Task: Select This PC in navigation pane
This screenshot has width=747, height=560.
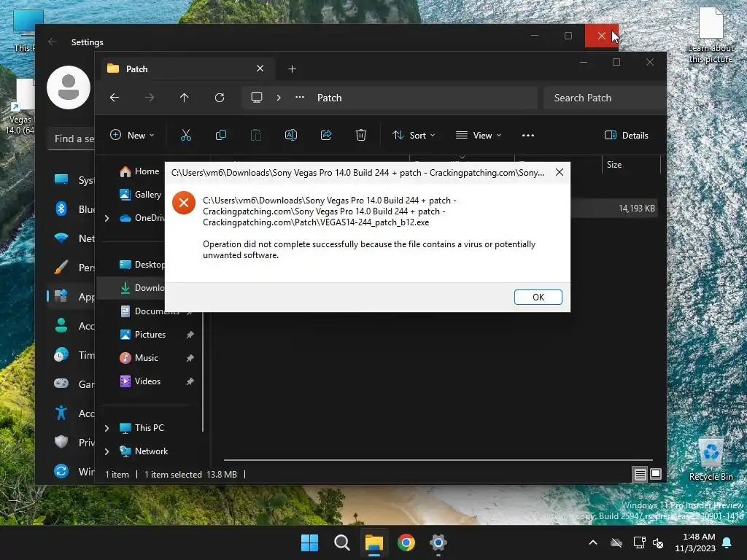Action: point(142,427)
